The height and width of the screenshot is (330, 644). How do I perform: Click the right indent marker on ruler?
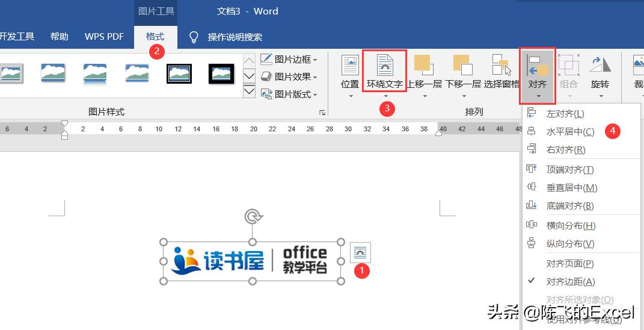(438, 132)
